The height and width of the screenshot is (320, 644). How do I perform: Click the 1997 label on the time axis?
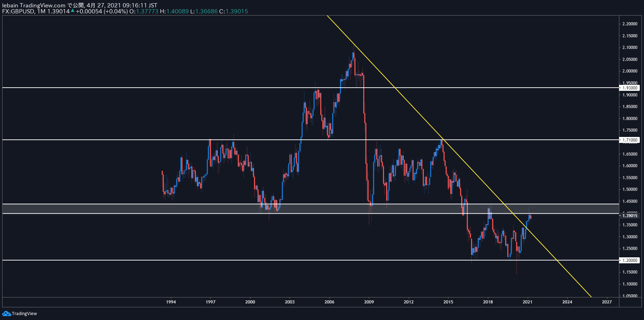[210, 302]
